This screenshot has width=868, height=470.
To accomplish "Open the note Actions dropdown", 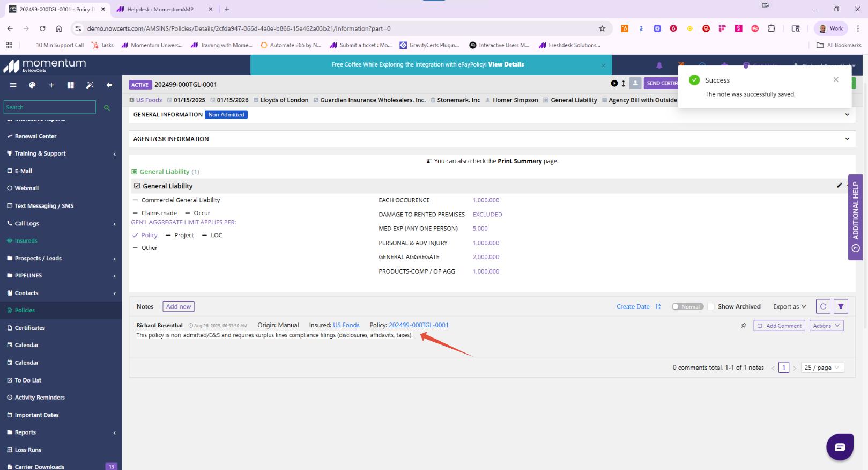I will [826, 326].
